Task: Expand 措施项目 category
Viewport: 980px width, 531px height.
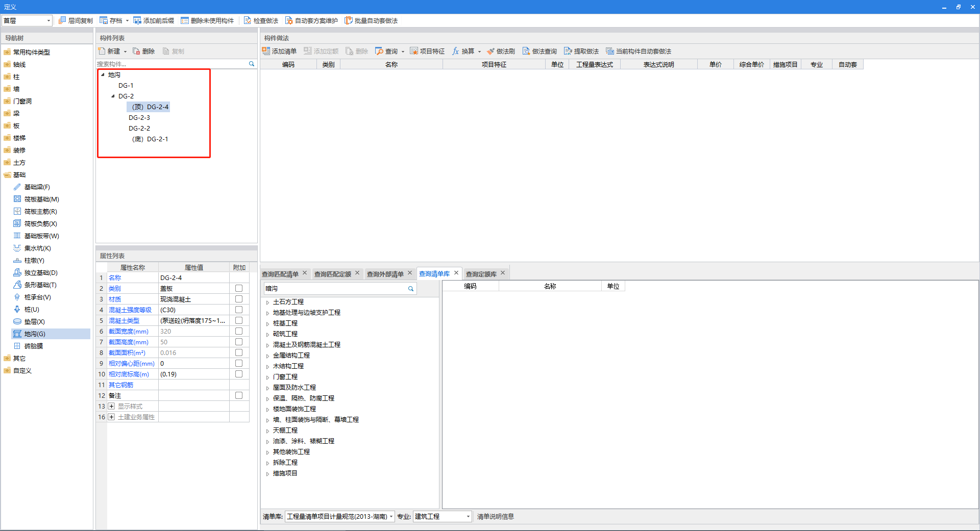Action: [267, 474]
